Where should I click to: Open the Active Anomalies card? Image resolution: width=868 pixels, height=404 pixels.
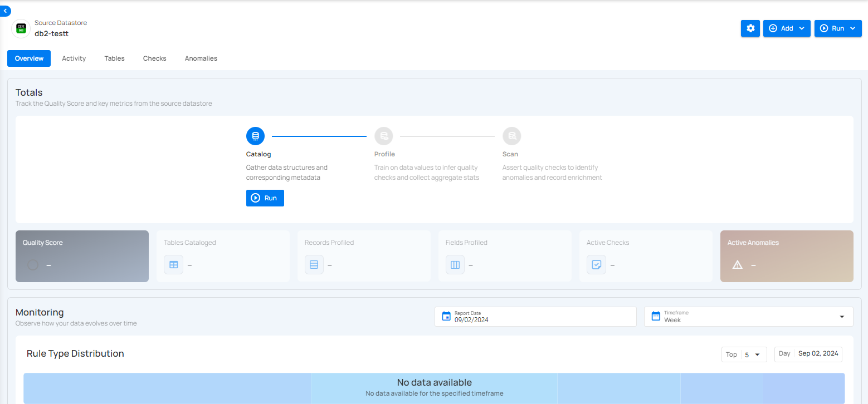coord(787,256)
